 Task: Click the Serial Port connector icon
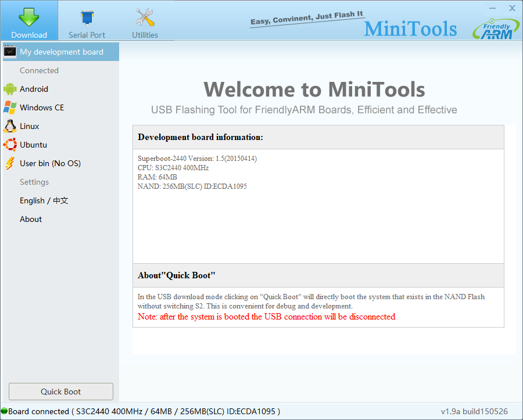point(87,17)
